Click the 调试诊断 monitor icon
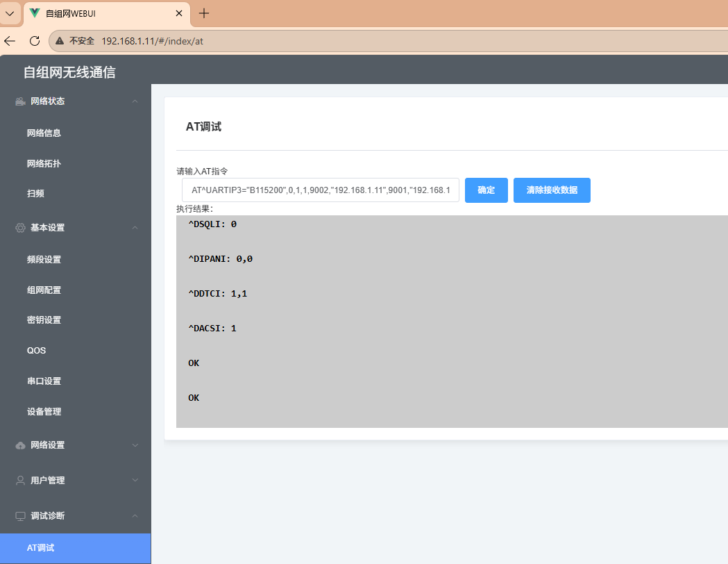The width and height of the screenshot is (728, 564). [20, 515]
